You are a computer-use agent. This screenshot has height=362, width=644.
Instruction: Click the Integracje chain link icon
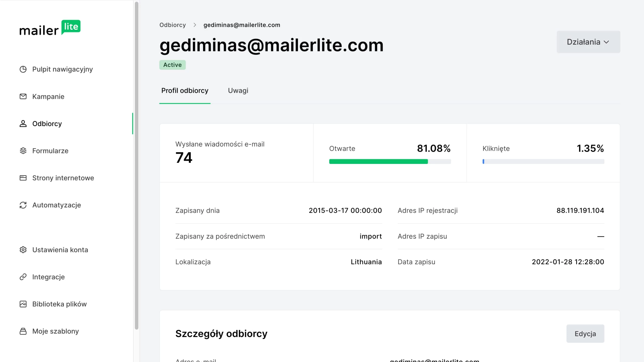pos(23,277)
